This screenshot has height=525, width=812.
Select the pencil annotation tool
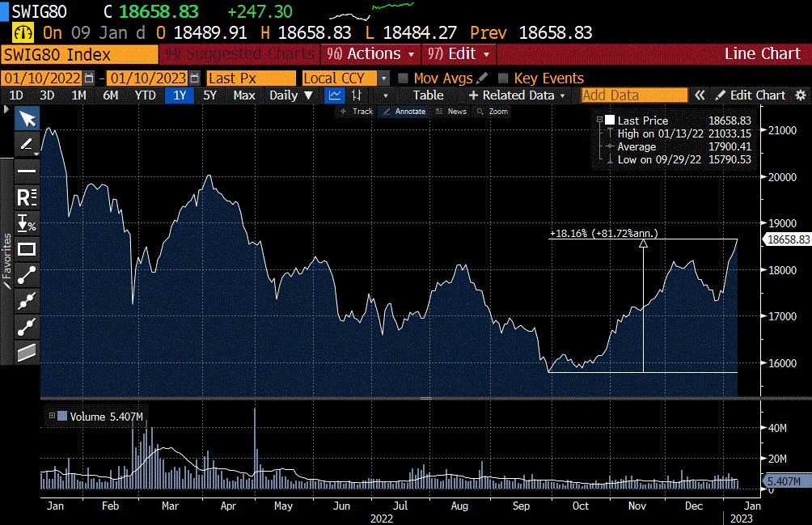(27, 143)
